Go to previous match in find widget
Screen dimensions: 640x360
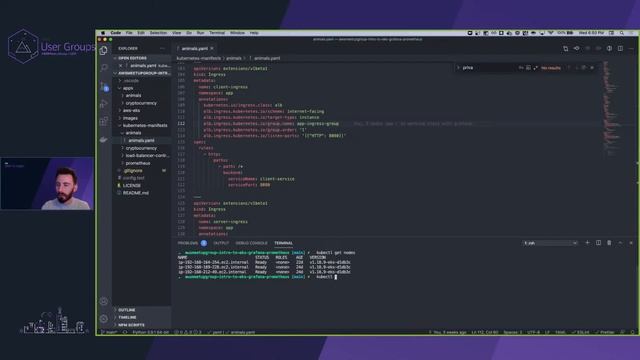coord(569,68)
